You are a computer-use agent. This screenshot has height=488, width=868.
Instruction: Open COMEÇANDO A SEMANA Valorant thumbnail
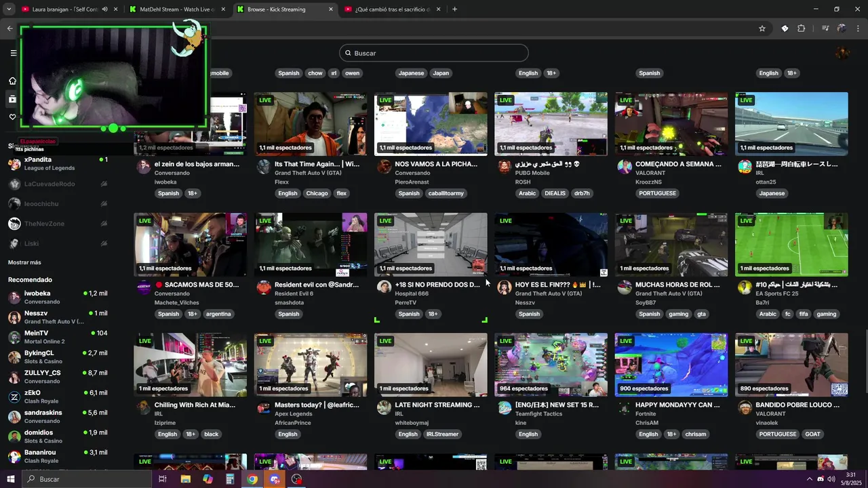671,124
